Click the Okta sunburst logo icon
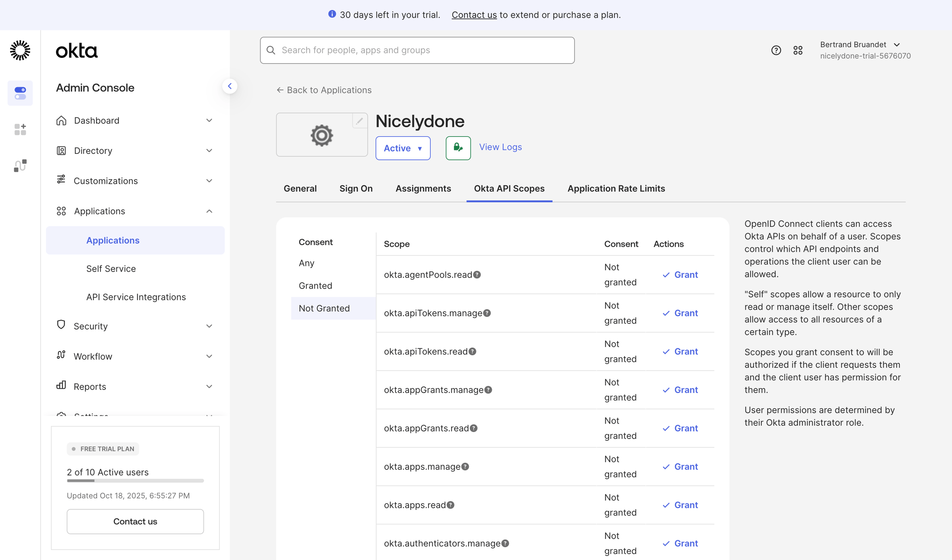Screen dimensions: 952x560 20,50
